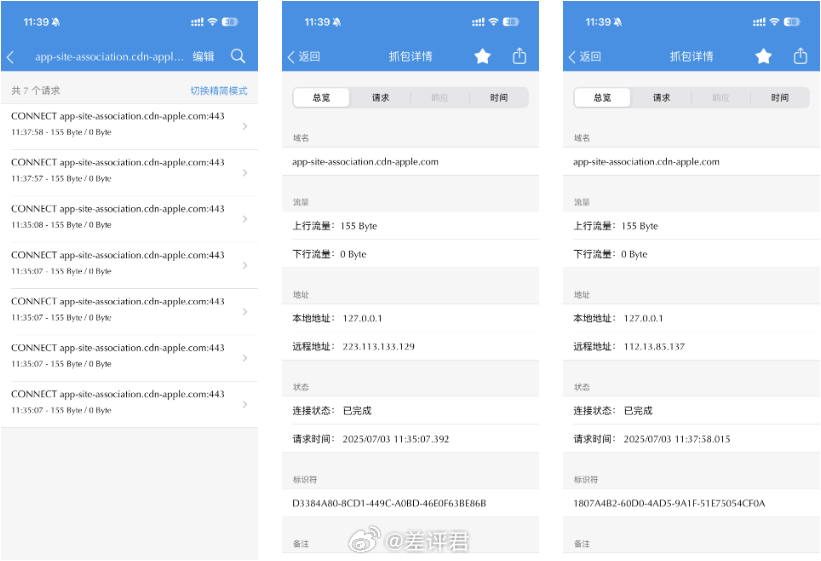
Task: Tap 返回 on the middle detail screen
Action: [x=304, y=57]
